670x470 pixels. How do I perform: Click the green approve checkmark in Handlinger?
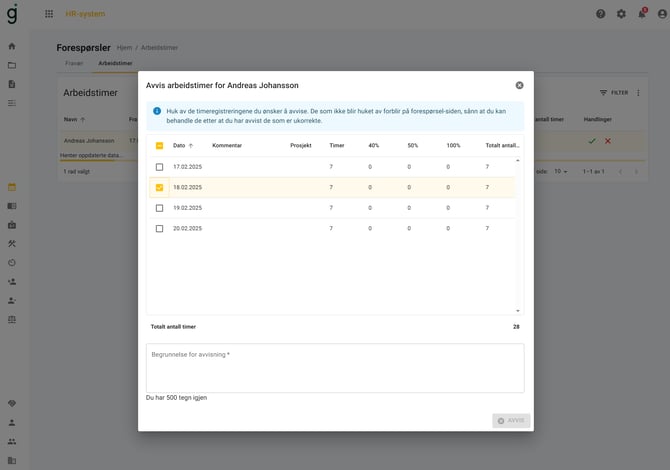pos(592,141)
